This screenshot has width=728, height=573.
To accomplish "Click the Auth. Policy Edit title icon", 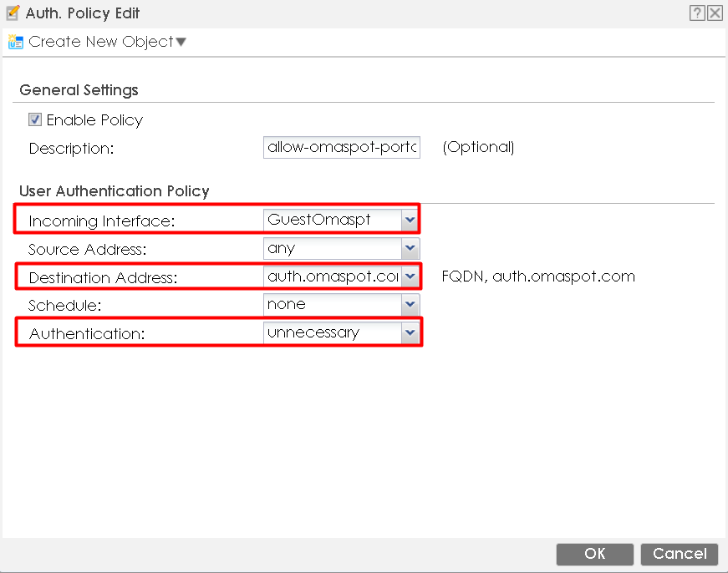I will 13,13.
